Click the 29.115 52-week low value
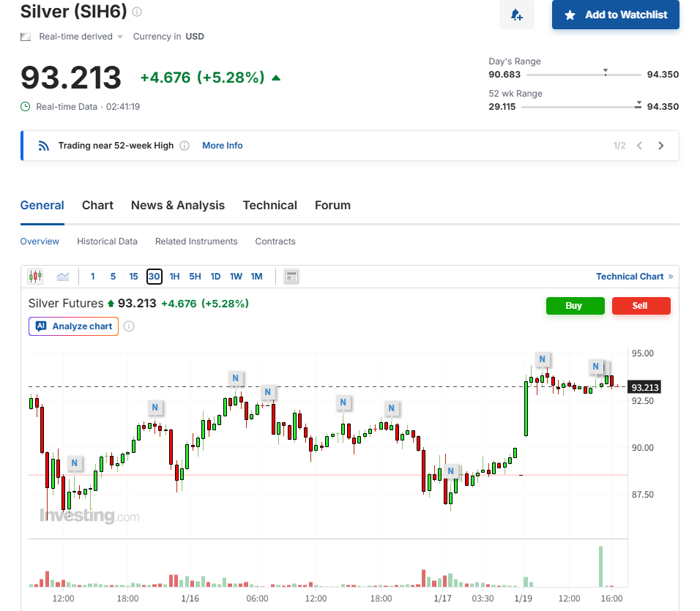 pyautogui.click(x=502, y=107)
